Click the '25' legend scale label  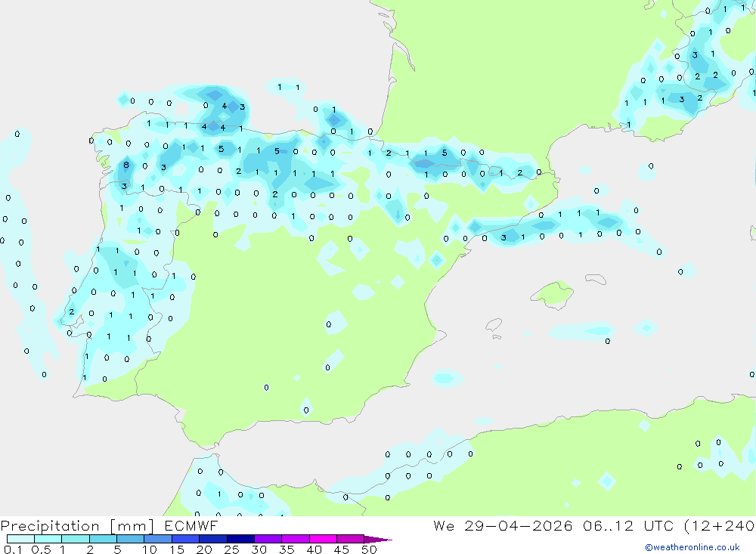tap(231, 549)
